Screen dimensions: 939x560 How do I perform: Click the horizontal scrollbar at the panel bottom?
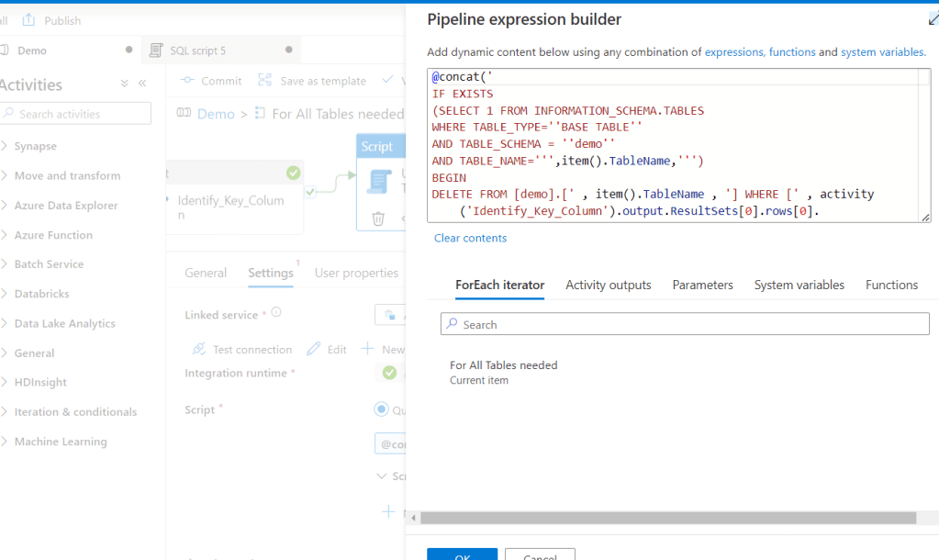pos(668,518)
